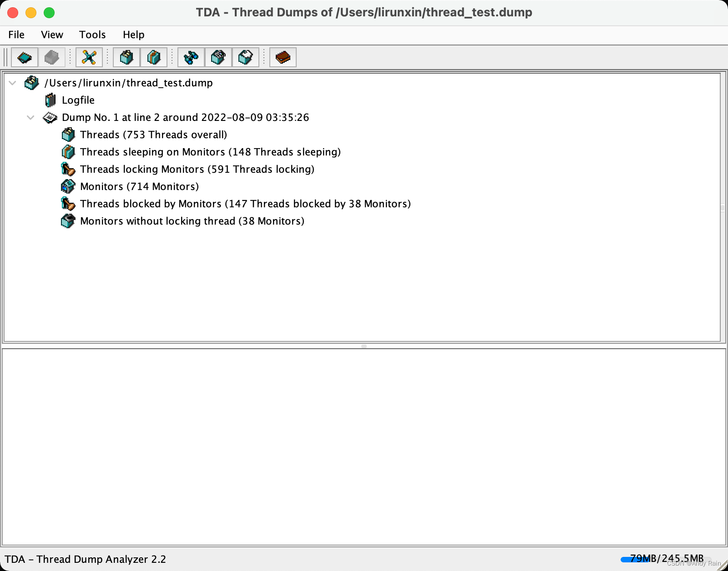
Task: Click the greyed-out gem toolbar icon
Action: 52,57
